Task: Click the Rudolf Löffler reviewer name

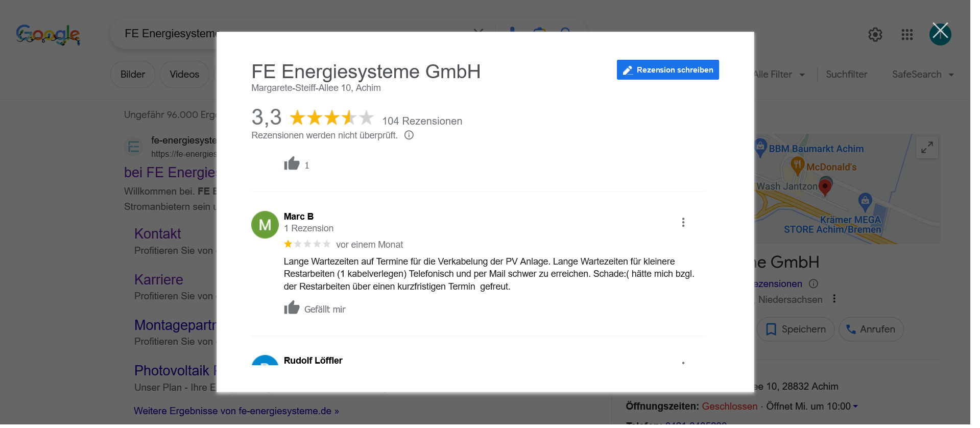Action: click(313, 361)
